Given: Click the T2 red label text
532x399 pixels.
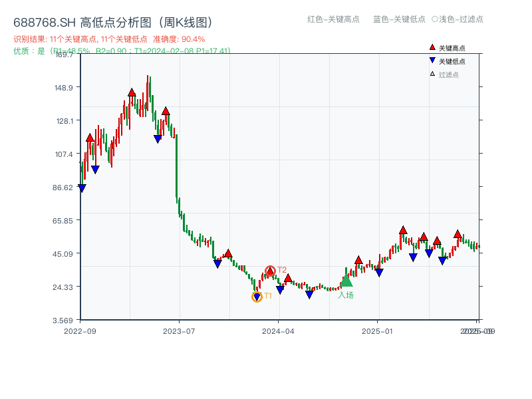Looking at the screenshot, I should (282, 270).
